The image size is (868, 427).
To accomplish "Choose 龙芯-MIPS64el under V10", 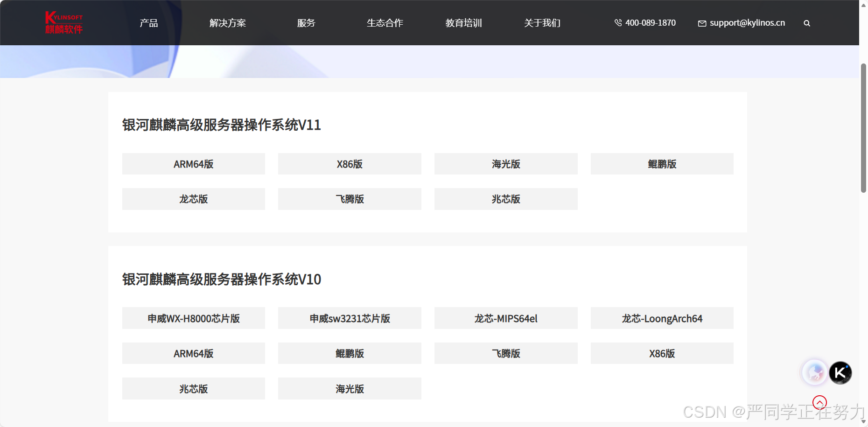I will 506,318.
